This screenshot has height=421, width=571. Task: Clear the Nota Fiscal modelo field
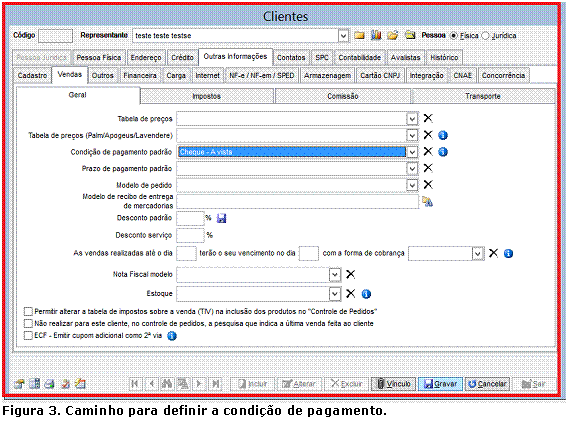coord(350,274)
